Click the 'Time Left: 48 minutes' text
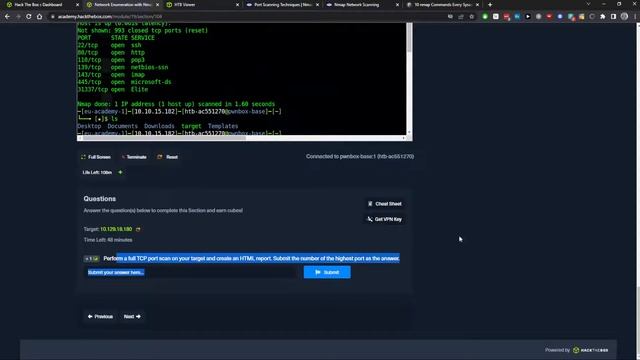The width and height of the screenshot is (640, 360). point(108,240)
